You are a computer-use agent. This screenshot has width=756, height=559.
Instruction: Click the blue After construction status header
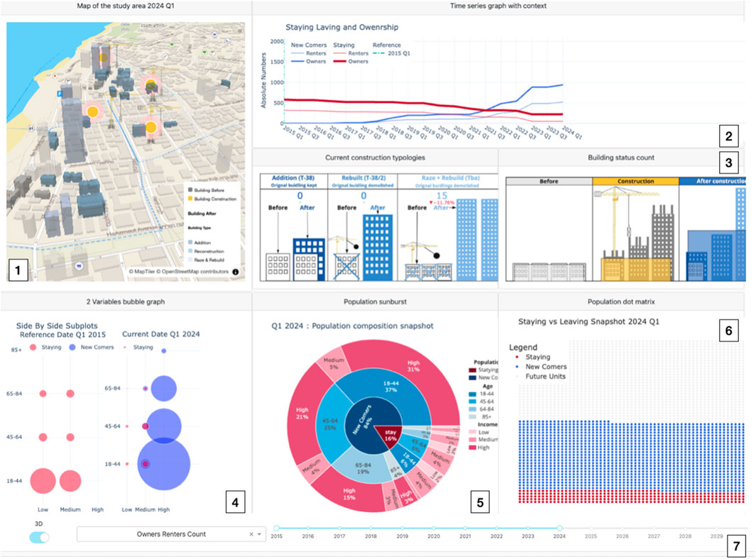pos(713,181)
